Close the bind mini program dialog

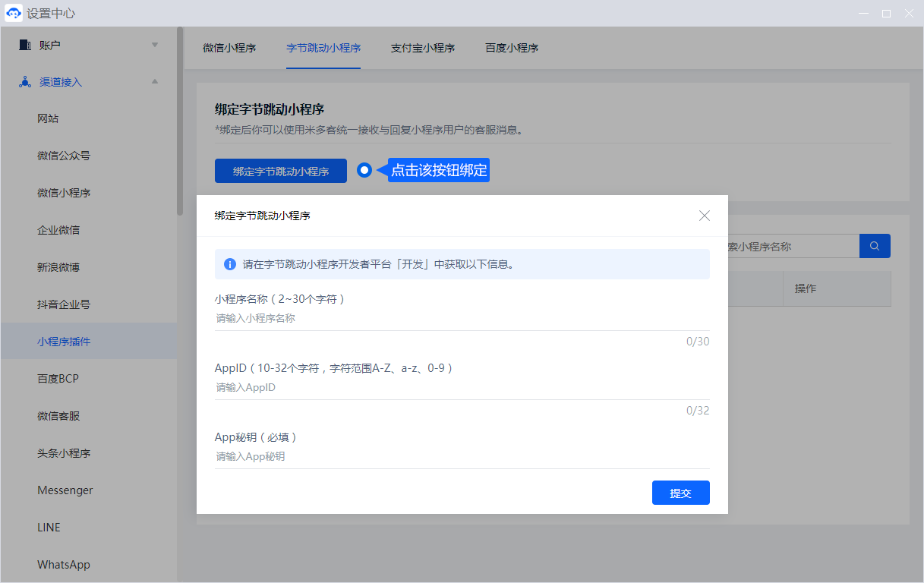[x=704, y=216]
